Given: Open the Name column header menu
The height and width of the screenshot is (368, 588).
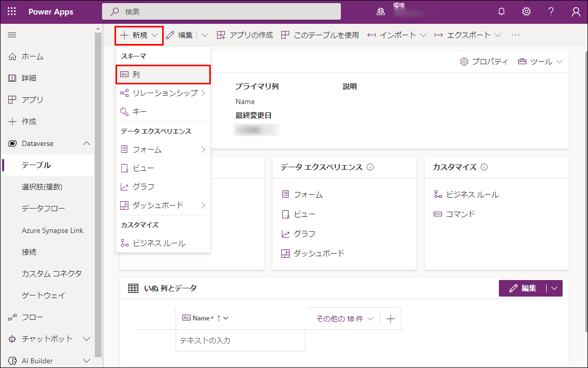Looking at the screenshot, I should tap(205, 318).
